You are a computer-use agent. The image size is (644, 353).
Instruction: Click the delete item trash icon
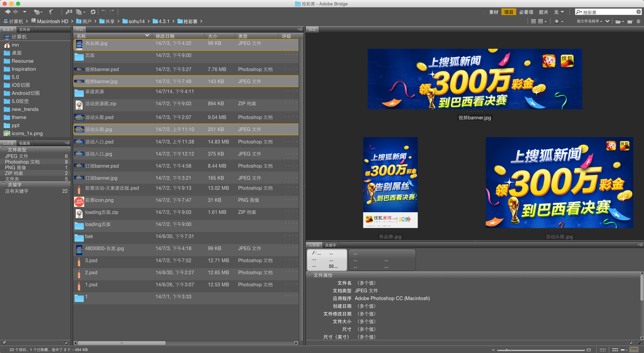point(639,21)
